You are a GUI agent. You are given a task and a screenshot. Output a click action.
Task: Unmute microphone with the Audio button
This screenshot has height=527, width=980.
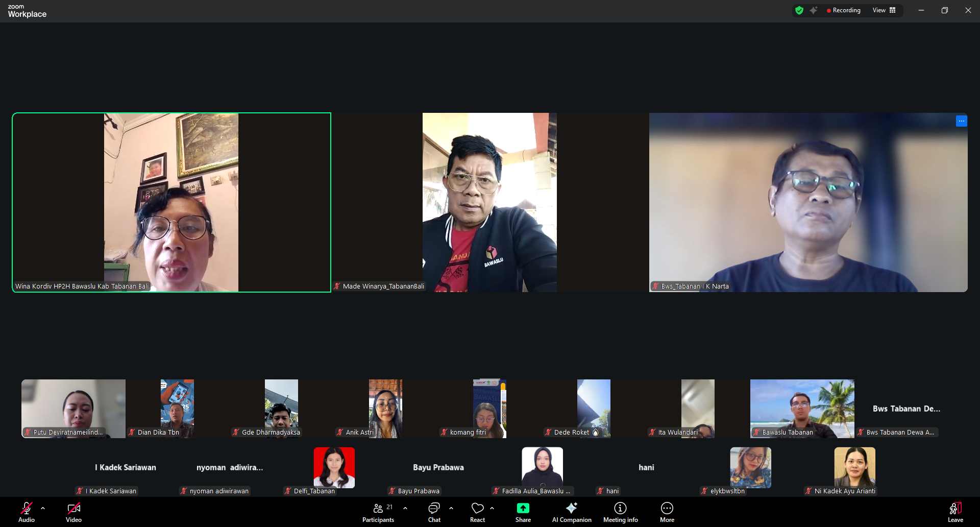pos(27,512)
